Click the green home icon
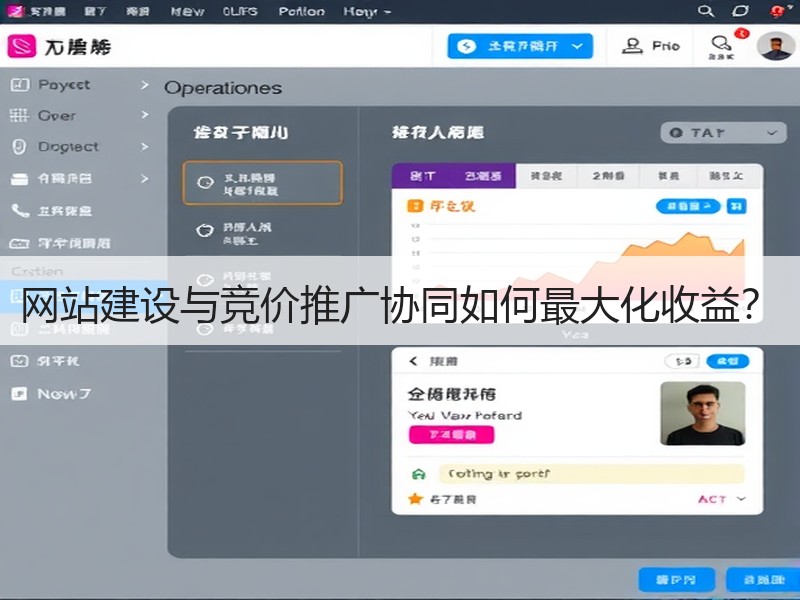The image size is (800, 600). 418,474
